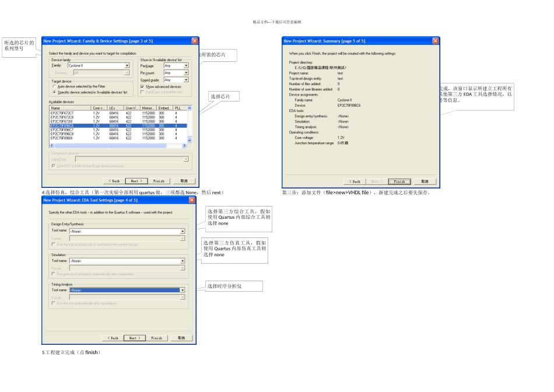Close the Family & Device Settings dialog
Screen dimensions: 554x392
pyautogui.click(x=195, y=41)
